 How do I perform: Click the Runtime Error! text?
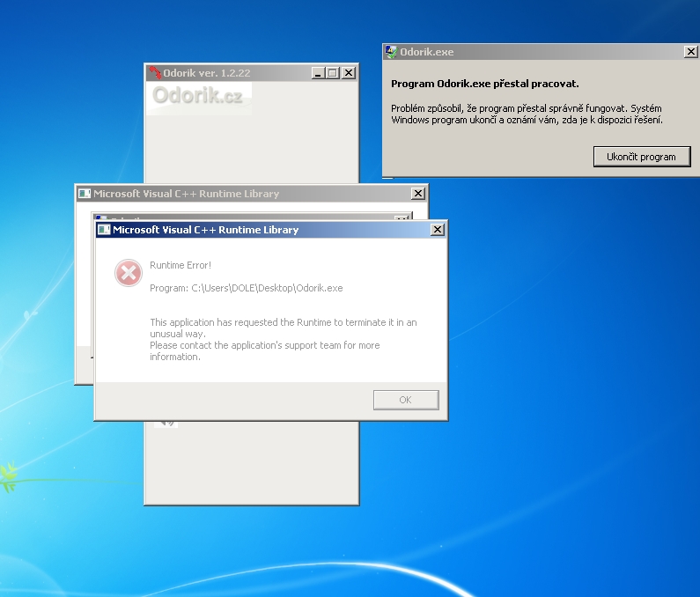[x=181, y=265]
